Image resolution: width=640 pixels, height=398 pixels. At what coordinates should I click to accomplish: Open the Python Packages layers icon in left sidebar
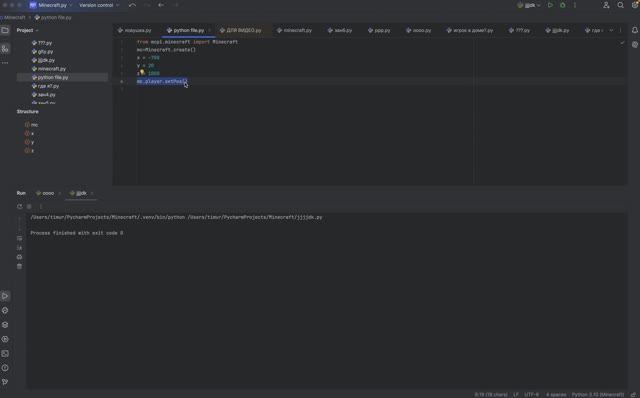click(x=5, y=325)
